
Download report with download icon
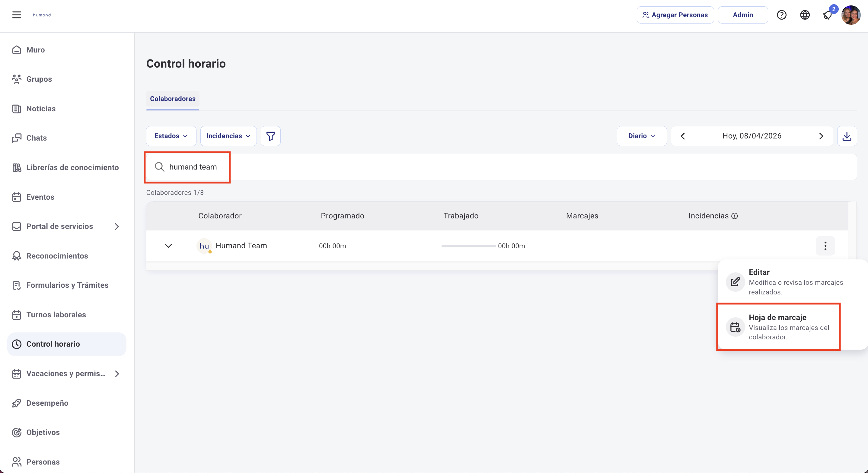coord(847,136)
